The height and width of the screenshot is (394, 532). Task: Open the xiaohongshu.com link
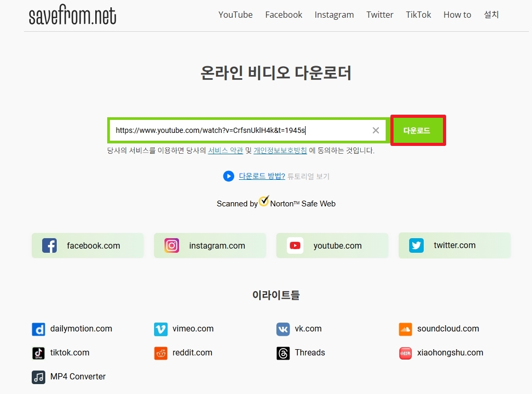(x=450, y=352)
